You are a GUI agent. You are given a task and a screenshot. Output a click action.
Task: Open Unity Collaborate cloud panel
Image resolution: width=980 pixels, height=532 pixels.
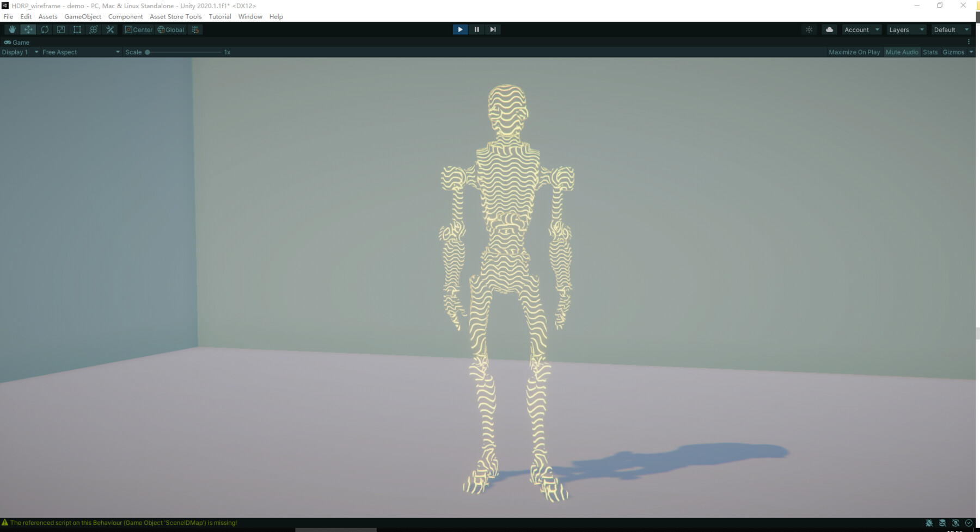click(829, 29)
